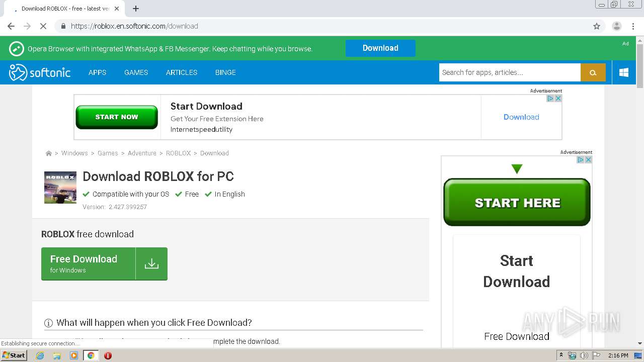Click the download arrow icon on green button

tap(151, 263)
